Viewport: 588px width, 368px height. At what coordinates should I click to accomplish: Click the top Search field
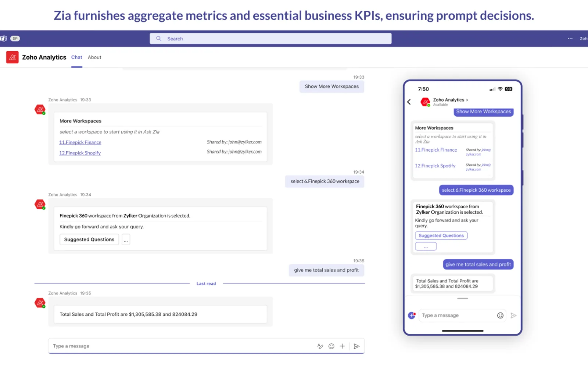270,38
